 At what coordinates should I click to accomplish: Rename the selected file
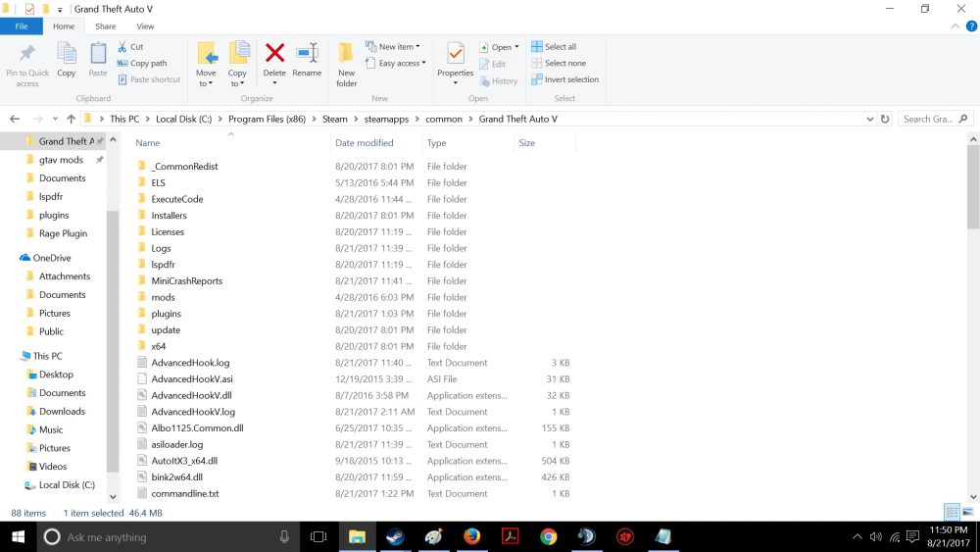pyautogui.click(x=307, y=60)
